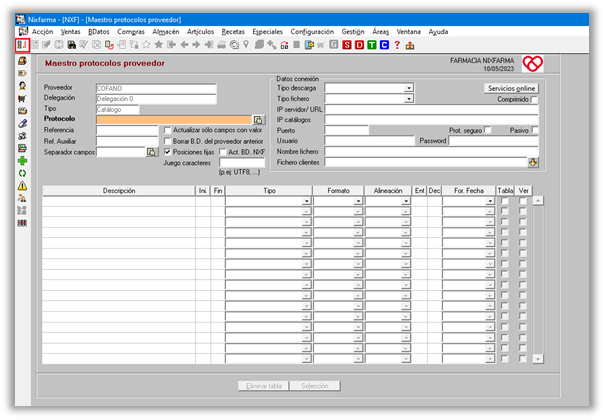
Task: Open help via red question mark icon
Action: 397,45
